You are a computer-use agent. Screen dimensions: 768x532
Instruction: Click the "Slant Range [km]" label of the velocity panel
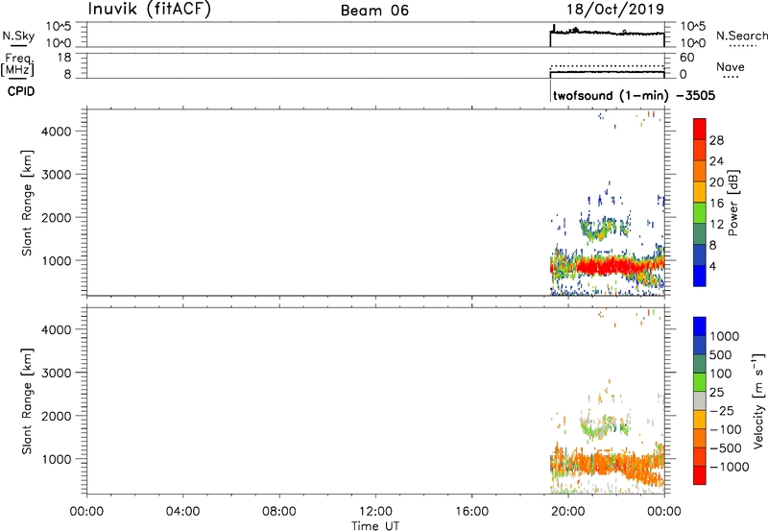pos(27,401)
